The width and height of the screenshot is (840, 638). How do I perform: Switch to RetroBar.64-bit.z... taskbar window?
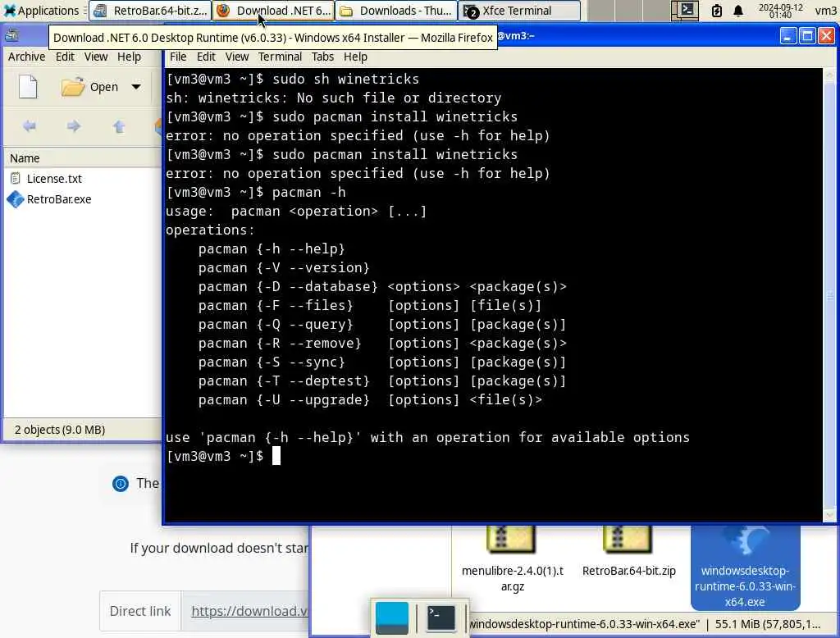pos(150,11)
